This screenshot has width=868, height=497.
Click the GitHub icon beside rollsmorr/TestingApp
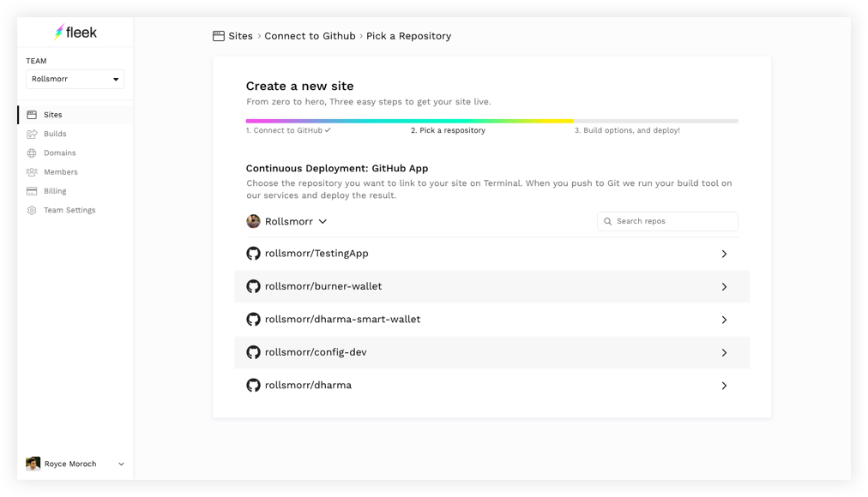click(253, 253)
